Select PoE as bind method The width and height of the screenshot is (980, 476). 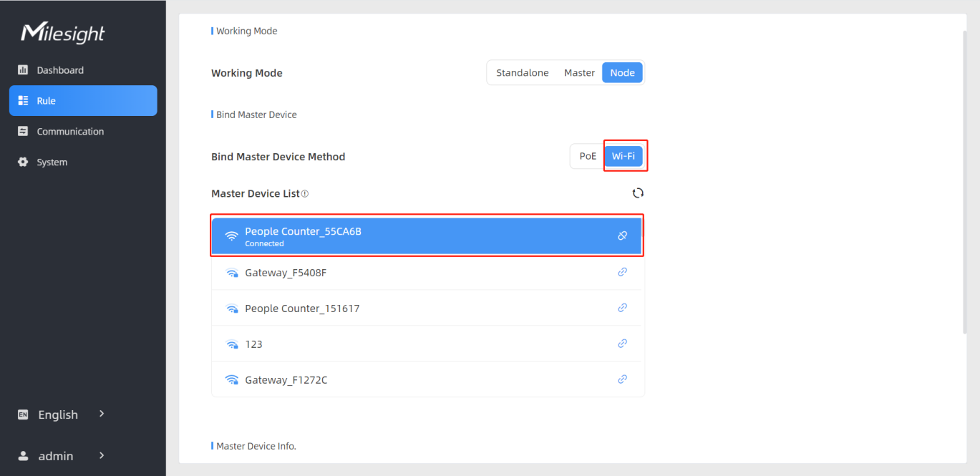(588, 157)
